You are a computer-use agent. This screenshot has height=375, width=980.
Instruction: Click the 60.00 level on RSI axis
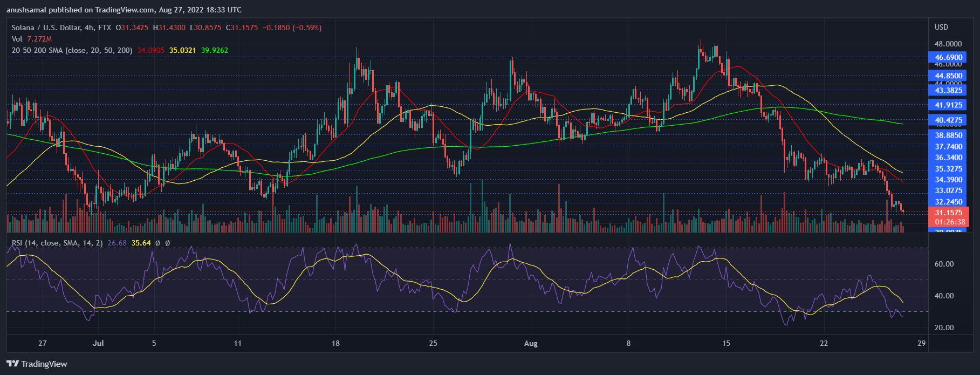[944, 264]
